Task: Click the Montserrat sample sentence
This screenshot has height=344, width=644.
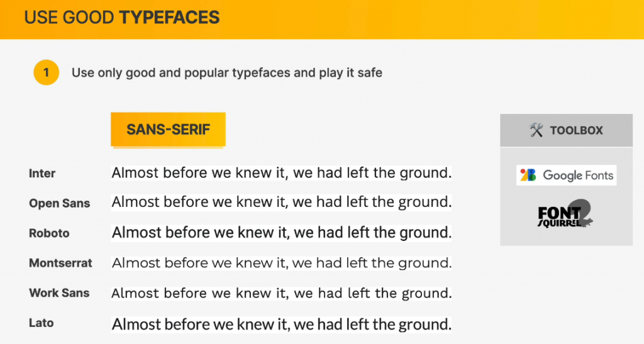Action: pyautogui.click(x=282, y=263)
